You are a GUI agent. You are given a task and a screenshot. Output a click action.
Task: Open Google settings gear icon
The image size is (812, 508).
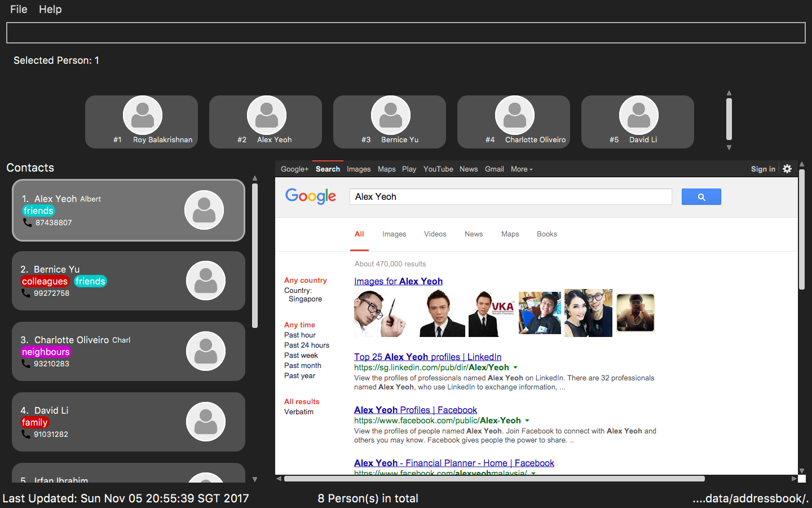787,169
